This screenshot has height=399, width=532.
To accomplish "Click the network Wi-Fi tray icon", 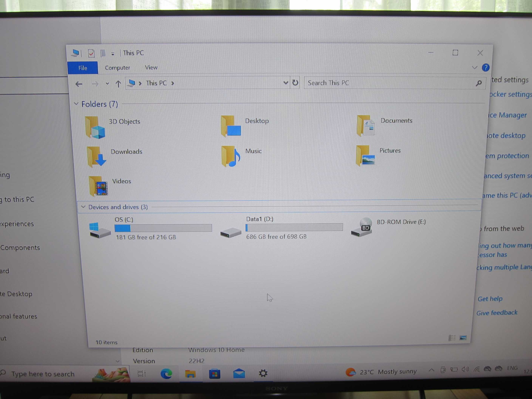I will (476, 369).
